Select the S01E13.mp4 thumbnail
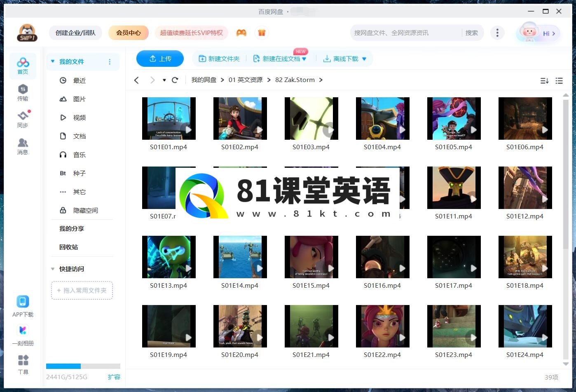This screenshot has width=576, height=392. pos(169,257)
